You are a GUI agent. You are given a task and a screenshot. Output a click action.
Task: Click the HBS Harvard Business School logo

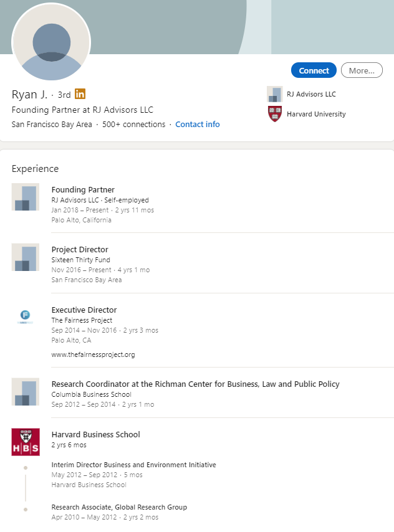[x=26, y=442]
